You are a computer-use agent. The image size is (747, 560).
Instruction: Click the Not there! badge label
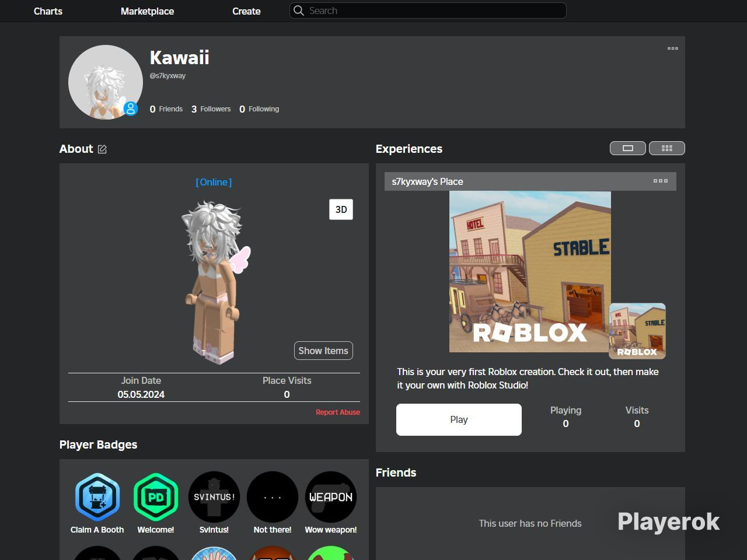pos(273,530)
